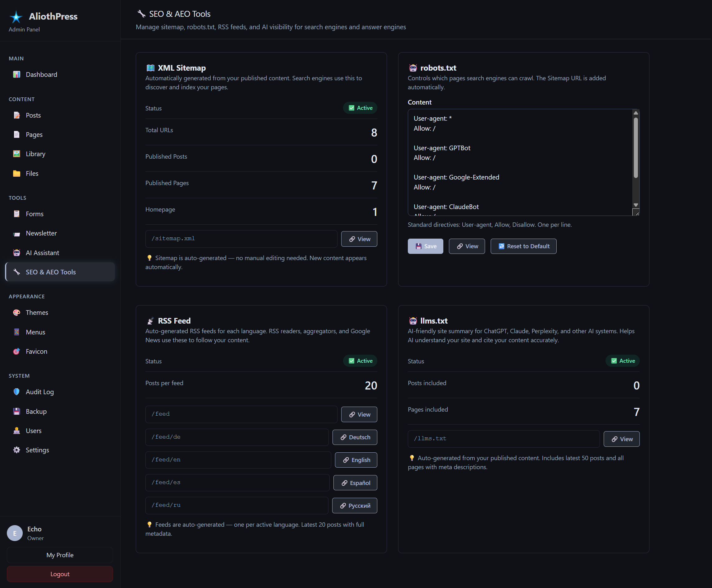This screenshot has width=712, height=588.
Task: Go to Menus in the Appearance section
Action: click(x=35, y=332)
